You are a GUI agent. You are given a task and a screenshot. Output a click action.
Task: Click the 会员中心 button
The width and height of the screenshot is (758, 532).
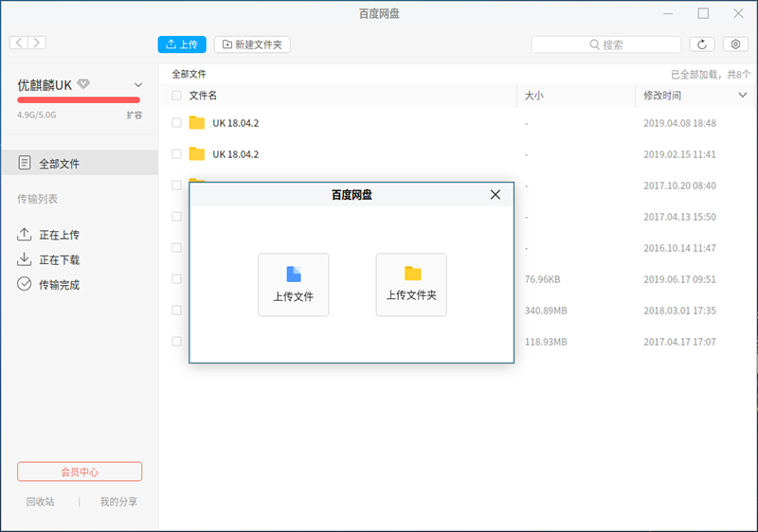(80, 471)
